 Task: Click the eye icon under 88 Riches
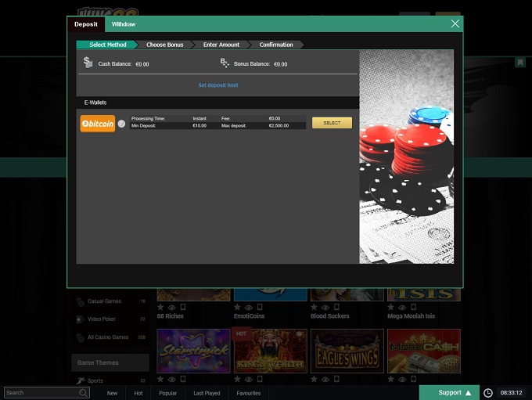172,308
